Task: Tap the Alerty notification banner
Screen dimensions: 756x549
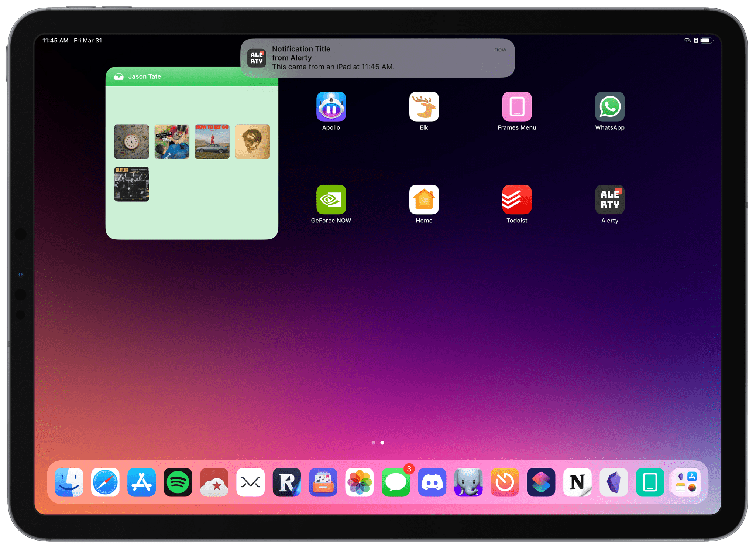Action: click(377, 58)
